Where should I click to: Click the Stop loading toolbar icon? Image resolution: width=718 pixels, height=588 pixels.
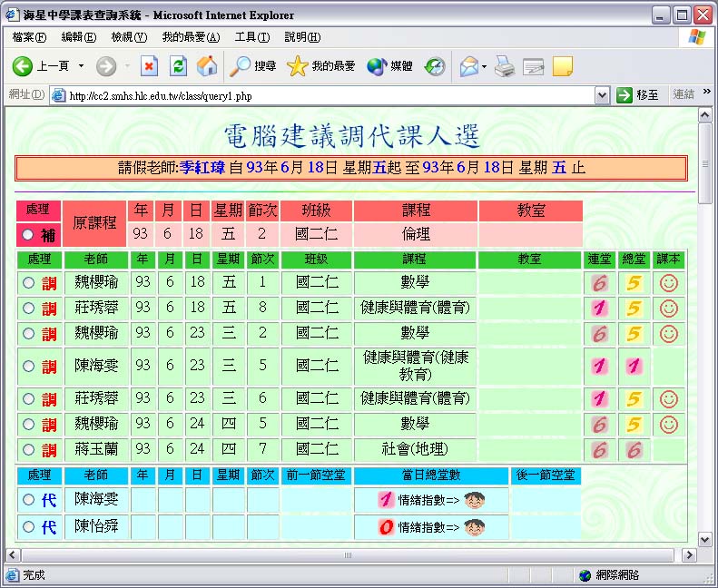click(149, 66)
